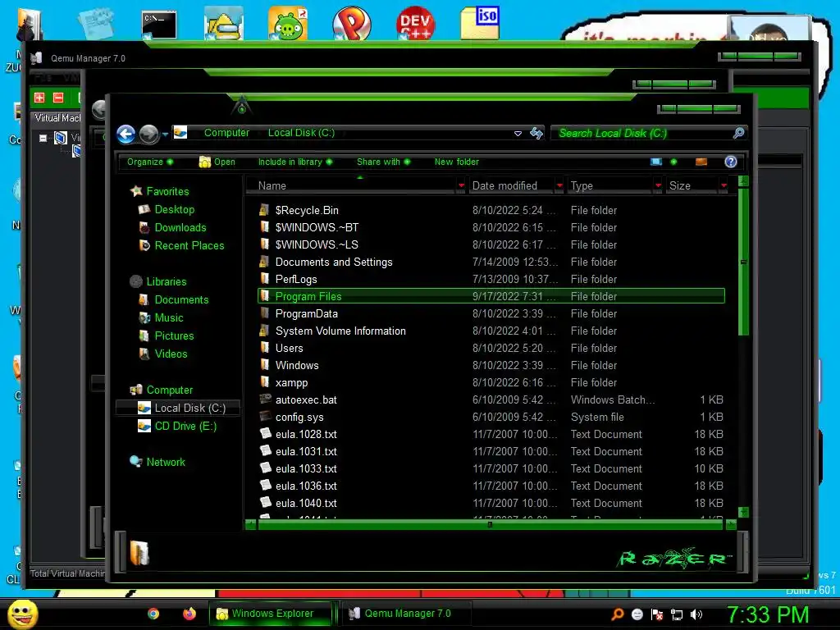
Task: Open Desktop in Favorites
Action: (174, 209)
